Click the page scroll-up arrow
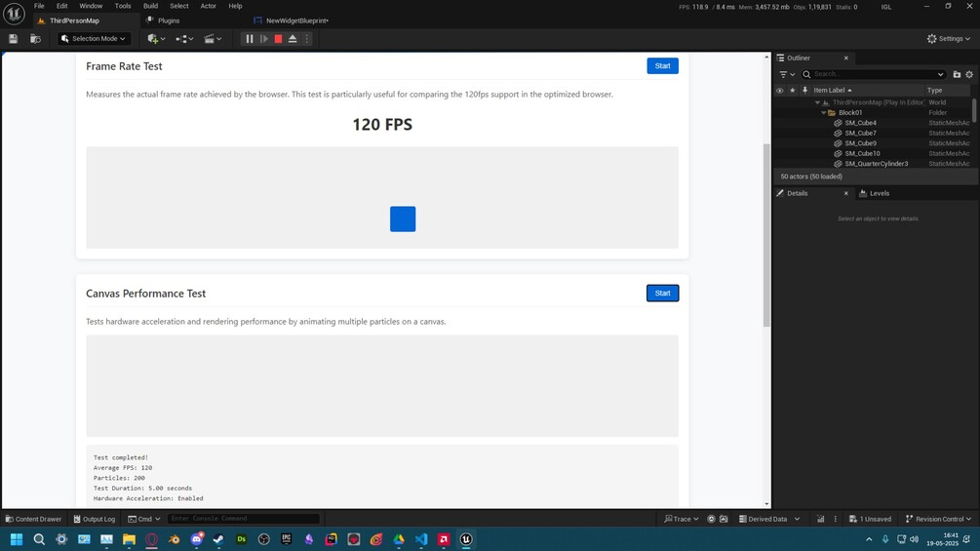 pos(766,57)
